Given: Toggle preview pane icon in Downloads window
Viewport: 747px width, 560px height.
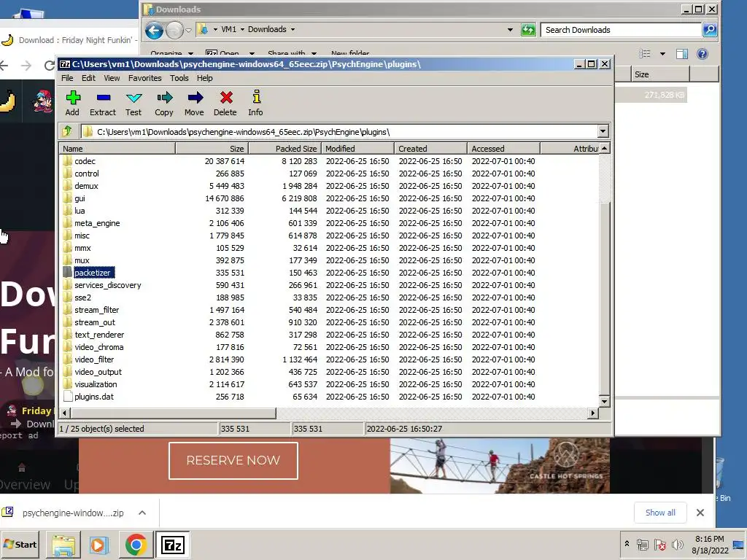Looking at the screenshot, I should pyautogui.click(x=682, y=54).
